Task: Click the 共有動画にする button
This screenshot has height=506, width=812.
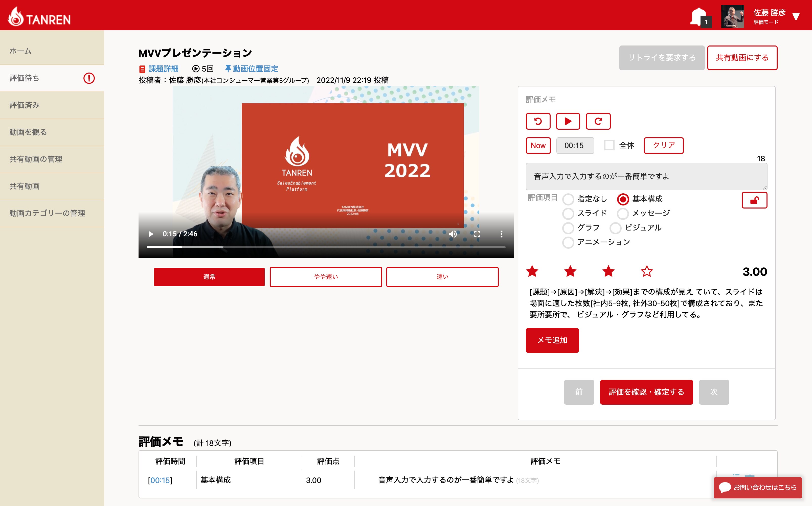Action: pyautogui.click(x=742, y=58)
